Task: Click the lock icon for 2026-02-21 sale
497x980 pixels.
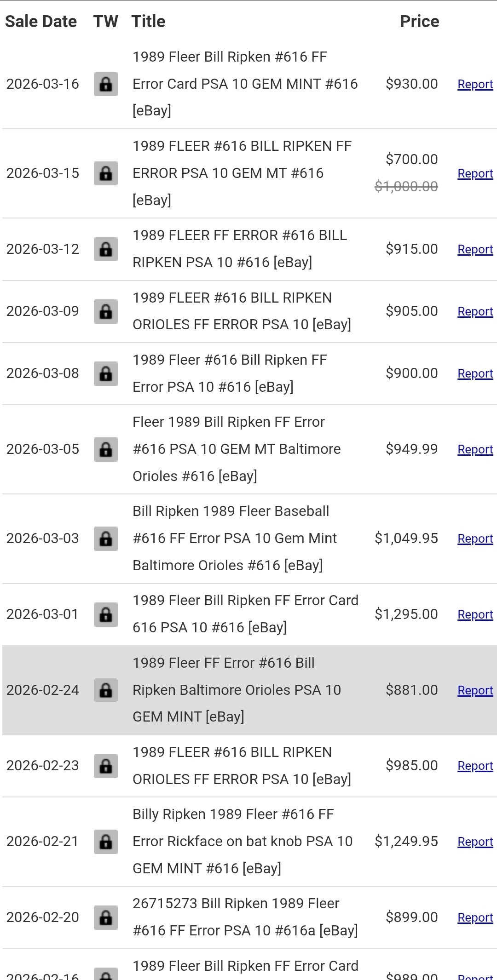Action: [106, 842]
